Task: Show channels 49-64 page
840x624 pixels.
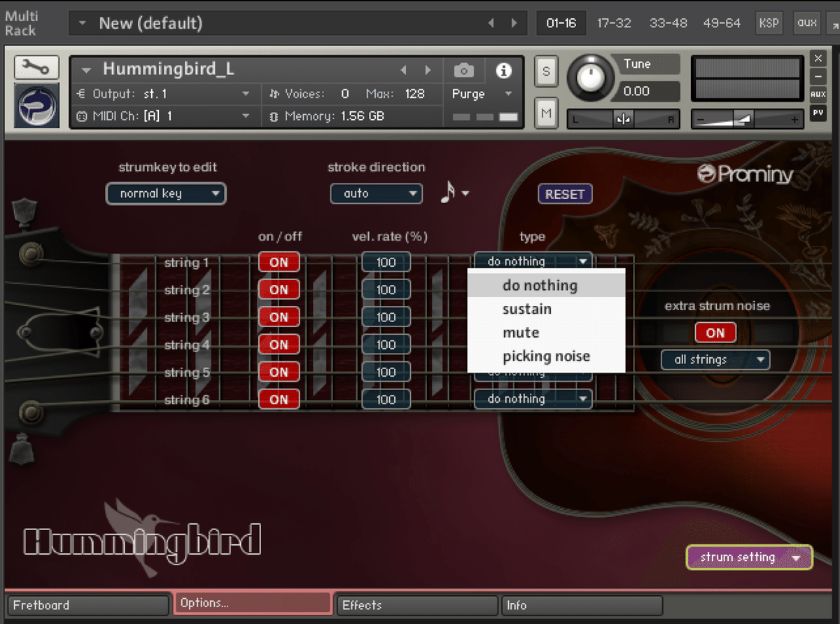Action: coord(721,23)
